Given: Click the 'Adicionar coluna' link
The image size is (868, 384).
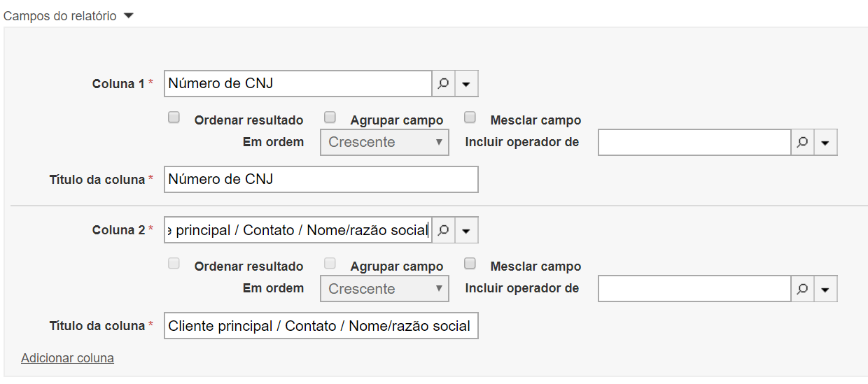Looking at the screenshot, I should pos(67,358).
